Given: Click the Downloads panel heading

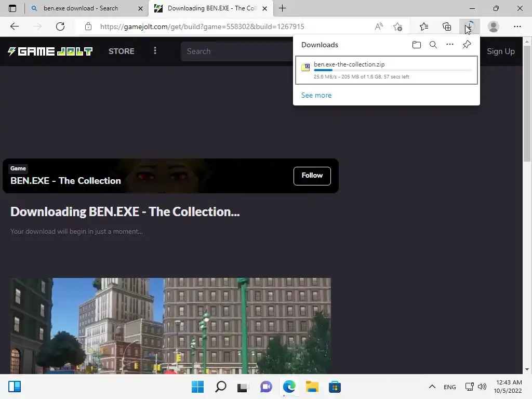Looking at the screenshot, I should pos(320,45).
